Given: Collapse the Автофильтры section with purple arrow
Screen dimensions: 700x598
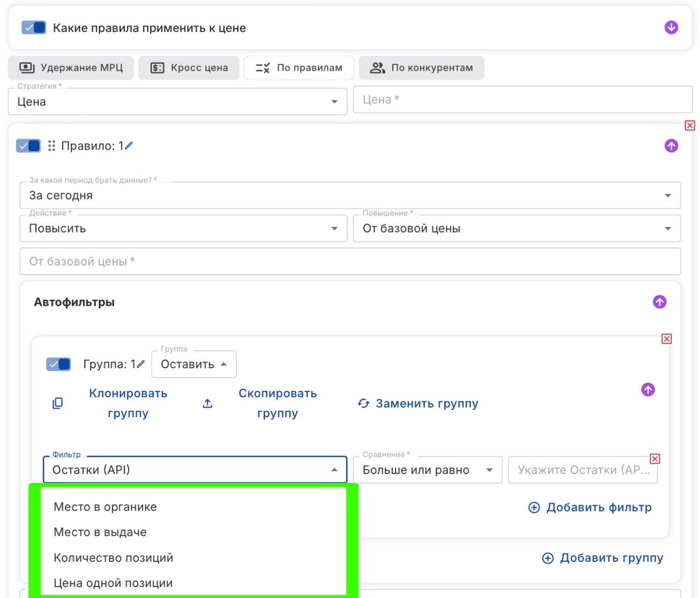Looking at the screenshot, I should 660,302.
